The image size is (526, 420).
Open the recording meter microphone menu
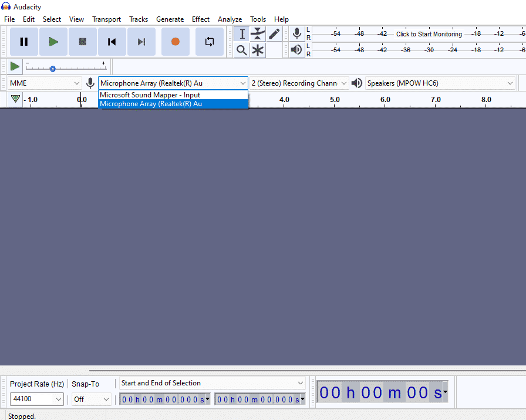[x=296, y=33]
